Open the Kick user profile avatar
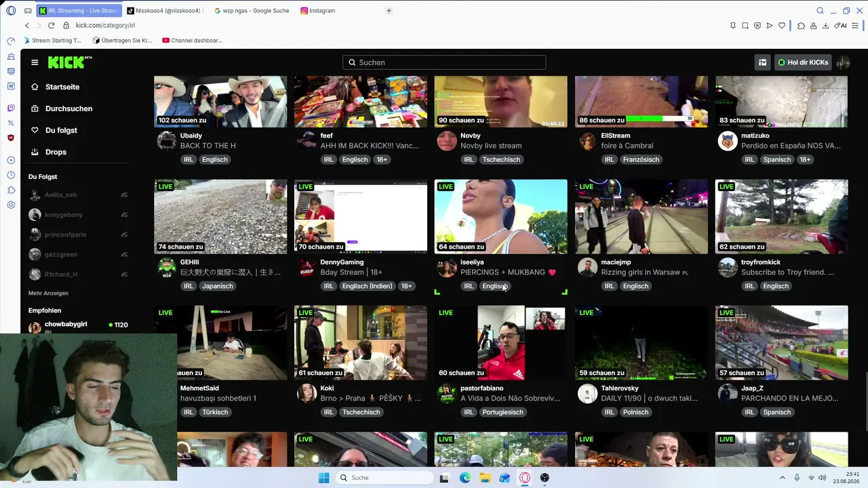Screen dimensions: 868x488 point(842,62)
